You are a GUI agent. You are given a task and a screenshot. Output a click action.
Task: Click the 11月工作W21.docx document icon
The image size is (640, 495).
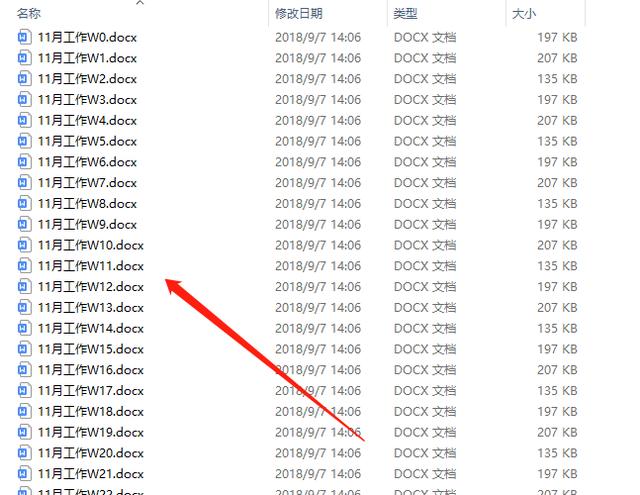pos(24,474)
